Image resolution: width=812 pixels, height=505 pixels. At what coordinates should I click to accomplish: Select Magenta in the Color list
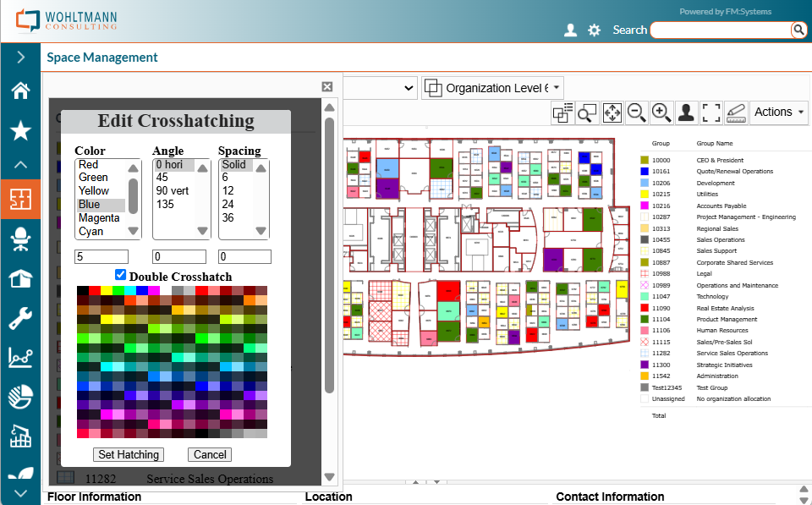pos(99,218)
